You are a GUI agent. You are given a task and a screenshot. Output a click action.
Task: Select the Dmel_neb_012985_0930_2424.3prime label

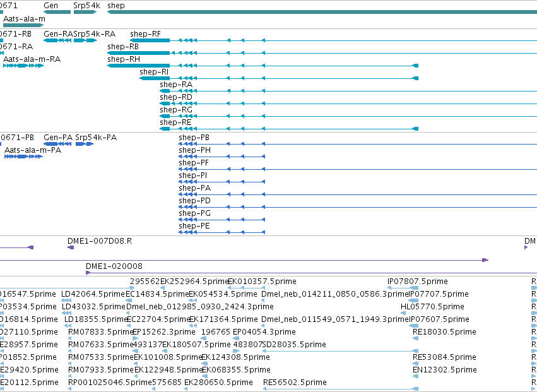199,307
